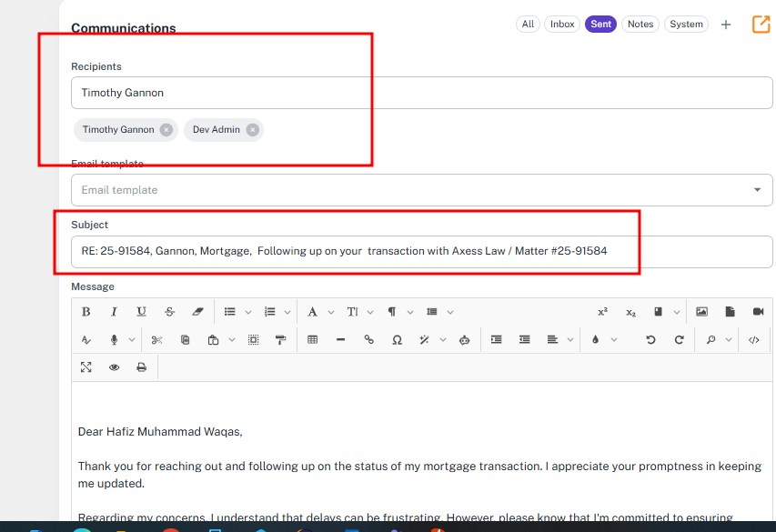Switch to the Notes tab

tap(640, 25)
